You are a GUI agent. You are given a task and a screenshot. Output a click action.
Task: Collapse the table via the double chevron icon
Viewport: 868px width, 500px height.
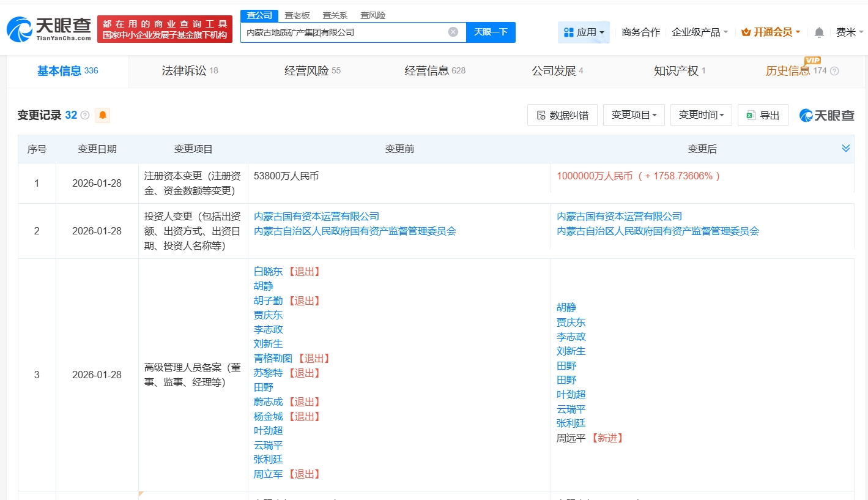846,147
